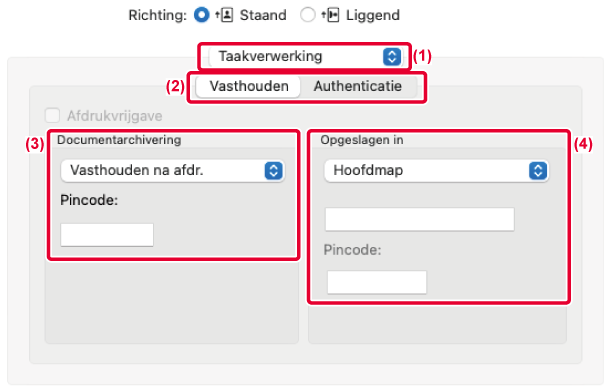The height and width of the screenshot is (387, 604).
Task: Focus the Pincode field under Opgeslagen in
Action: tap(377, 282)
